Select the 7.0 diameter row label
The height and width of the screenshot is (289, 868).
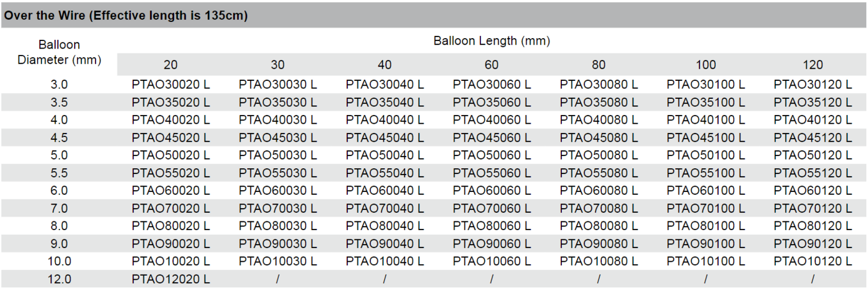(x=59, y=209)
